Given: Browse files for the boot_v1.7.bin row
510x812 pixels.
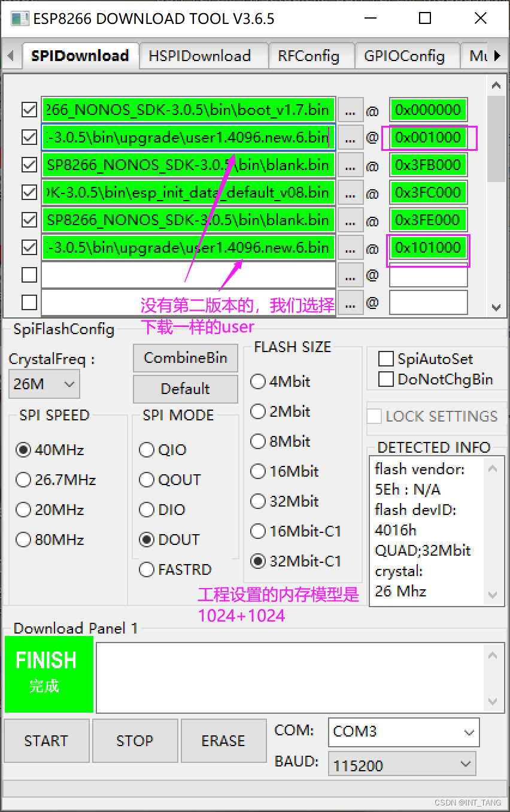Looking at the screenshot, I should [350, 110].
